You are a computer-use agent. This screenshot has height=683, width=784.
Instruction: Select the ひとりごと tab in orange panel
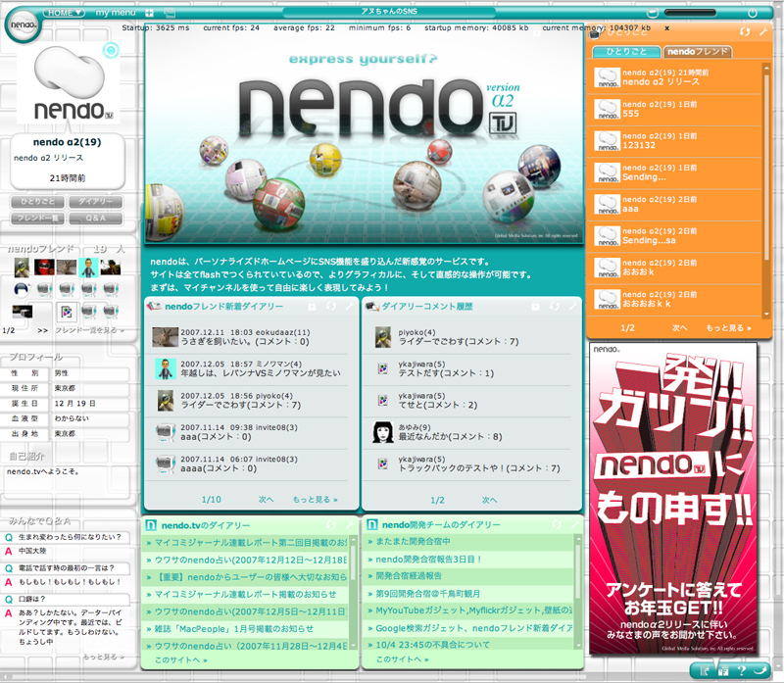(x=628, y=51)
